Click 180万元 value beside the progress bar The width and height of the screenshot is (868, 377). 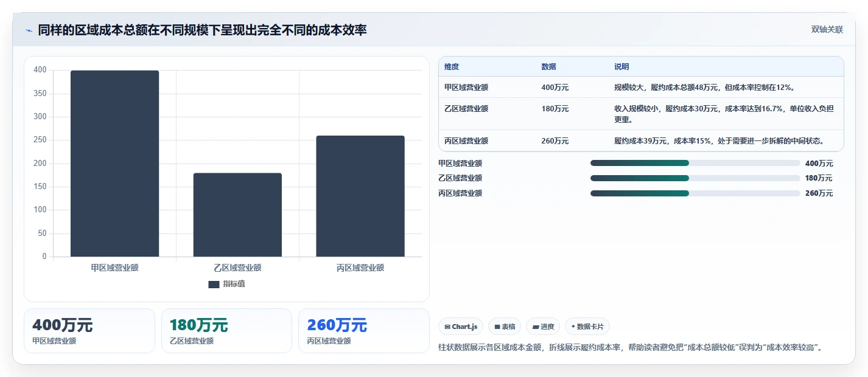click(819, 178)
